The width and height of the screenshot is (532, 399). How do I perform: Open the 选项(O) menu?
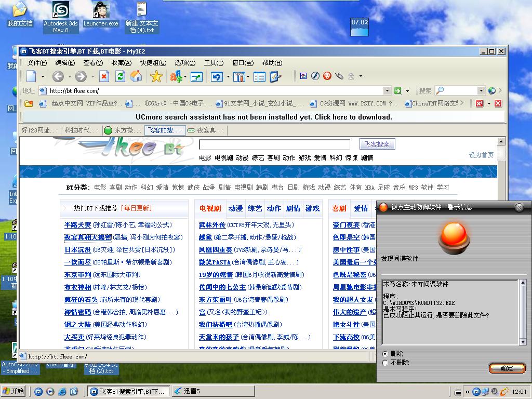click(185, 63)
